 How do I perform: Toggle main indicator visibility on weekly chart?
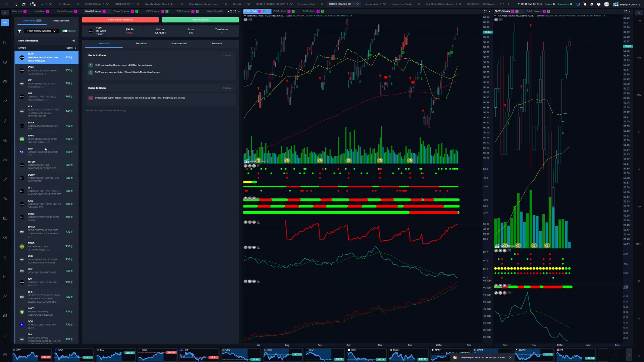tap(496, 20)
